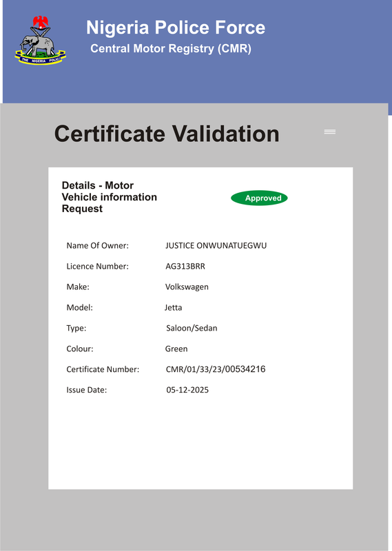Viewport: 392px width, 551px height.
Task: Select the Green colour value
Action: pyautogui.click(x=176, y=349)
